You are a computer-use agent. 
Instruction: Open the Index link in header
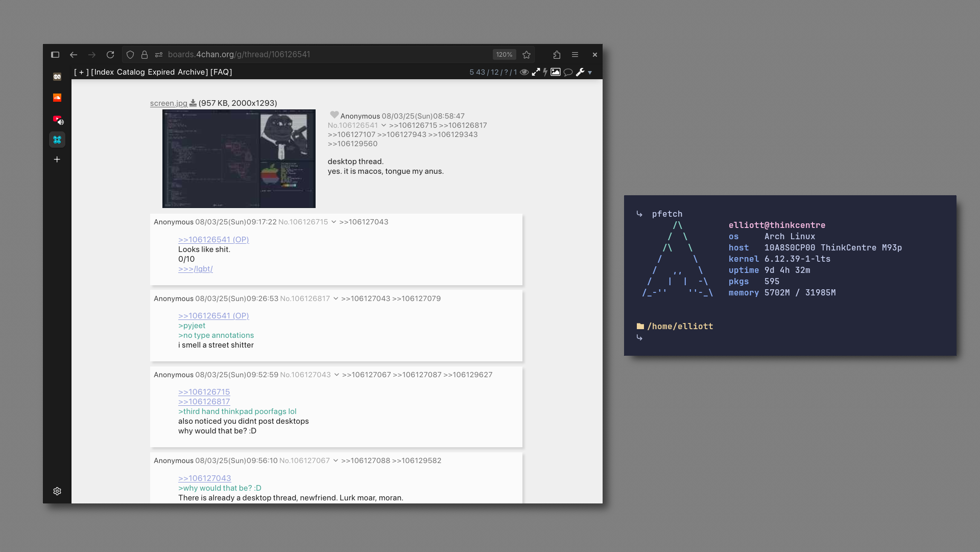(x=104, y=72)
